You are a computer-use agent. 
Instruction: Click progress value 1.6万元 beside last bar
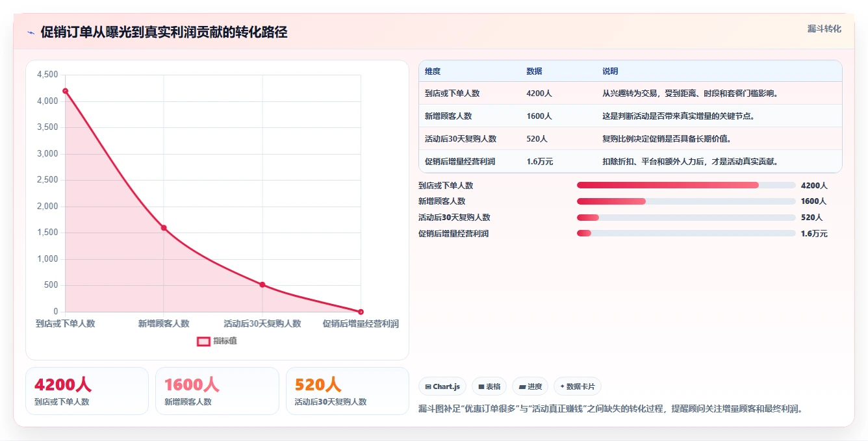[814, 233]
